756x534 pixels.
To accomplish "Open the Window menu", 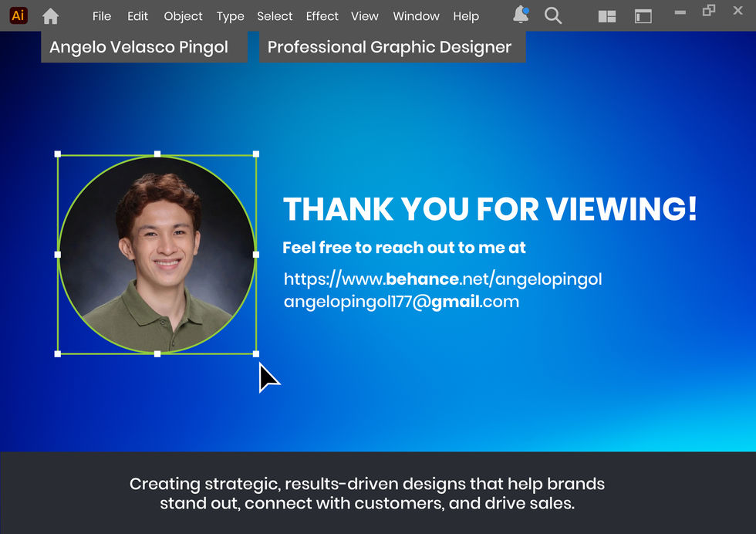I will coord(416,16).
